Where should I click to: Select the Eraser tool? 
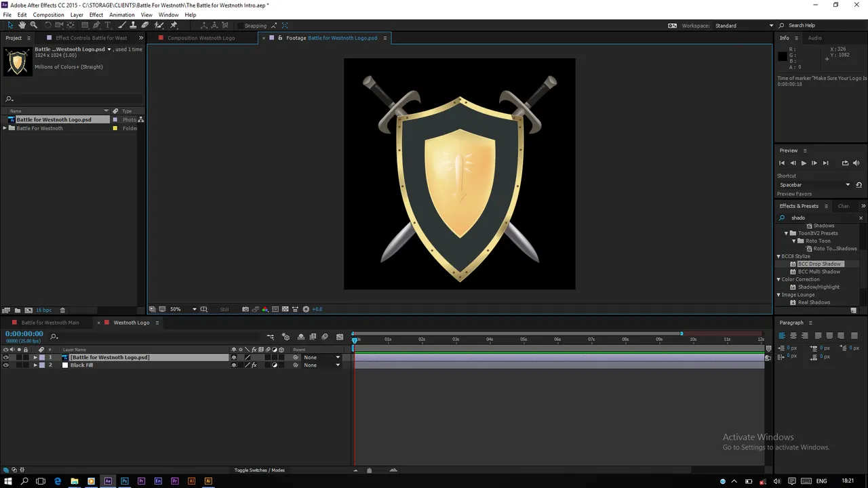145,25
